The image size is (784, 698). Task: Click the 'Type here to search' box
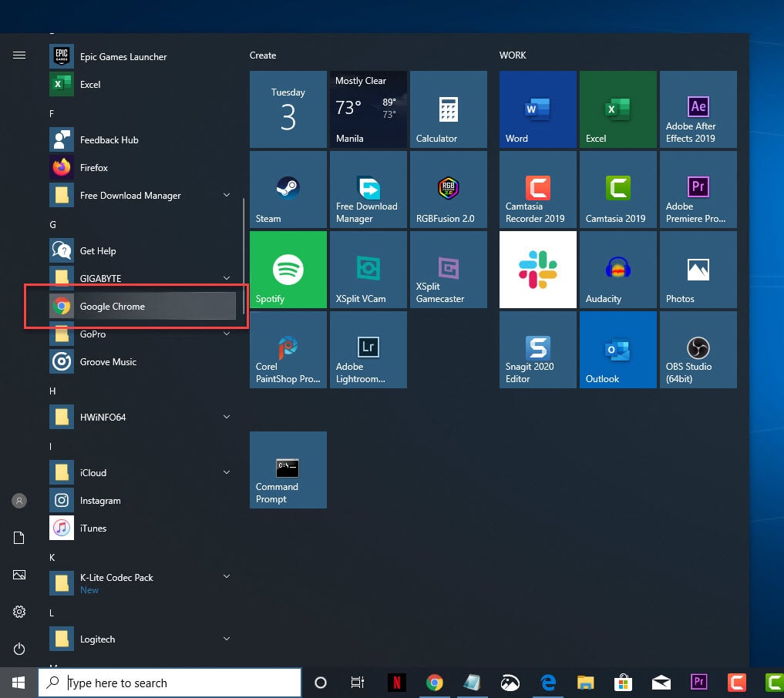click(170, 683)
